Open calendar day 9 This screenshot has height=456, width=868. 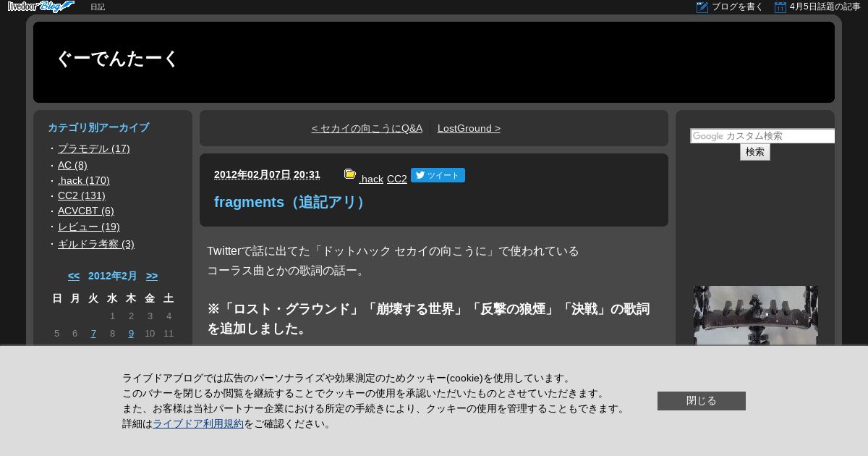point(131,334)
